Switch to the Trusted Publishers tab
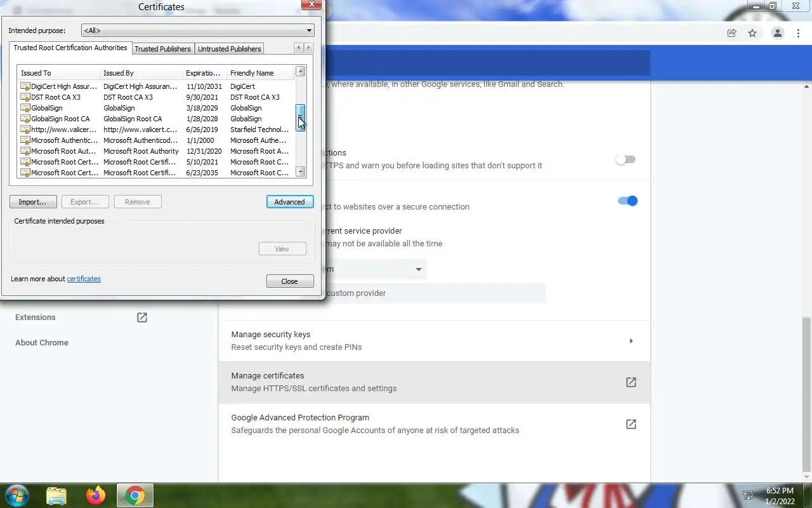Screen dimensions: 812x508 click(162, 49)
